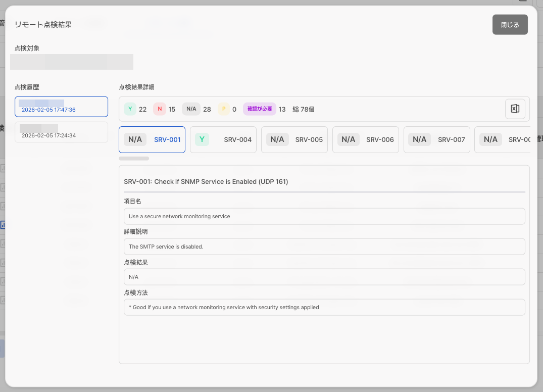The width and height of the screenshot is (543, 392).
Task: Click the red N status badge
Action: tap(160, 109)
